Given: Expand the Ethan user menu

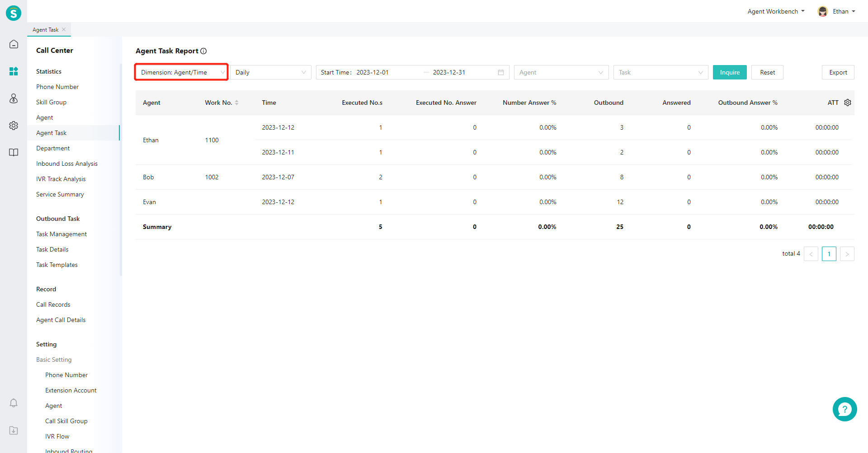Looking at the screenshot, I should 844,11.
